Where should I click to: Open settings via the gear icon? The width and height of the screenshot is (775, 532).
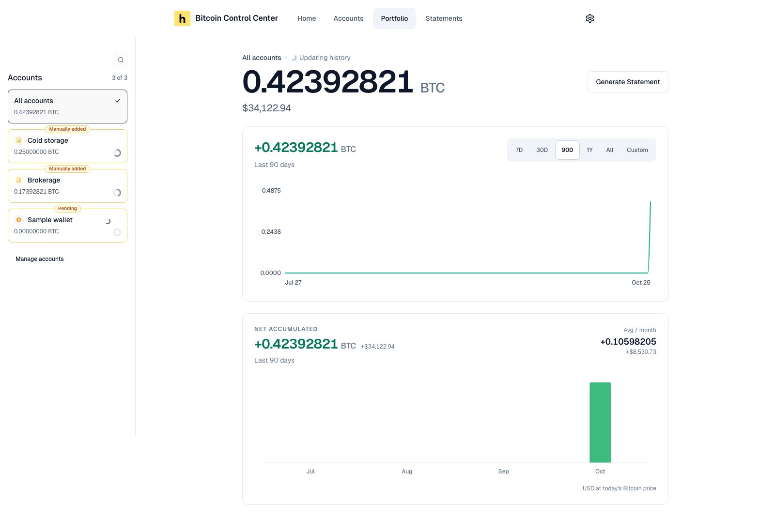pos(589,18)
